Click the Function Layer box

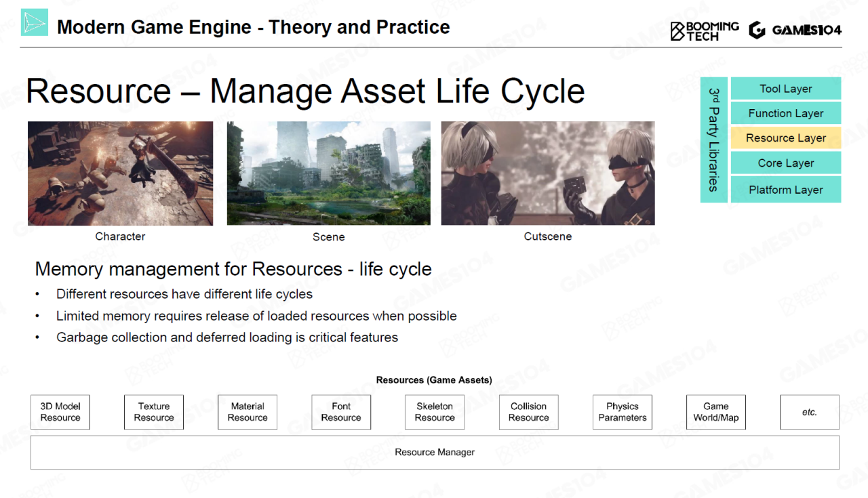(x=785, y=113)
